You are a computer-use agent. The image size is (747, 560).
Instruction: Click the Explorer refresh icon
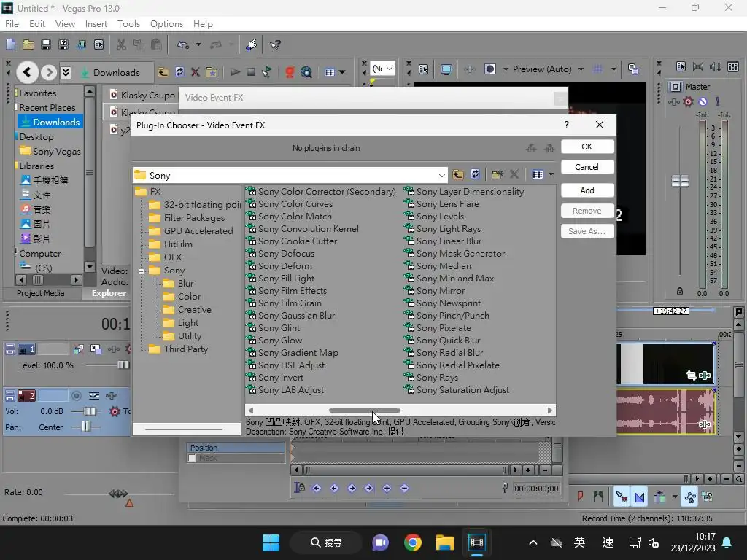pos(179,72)
